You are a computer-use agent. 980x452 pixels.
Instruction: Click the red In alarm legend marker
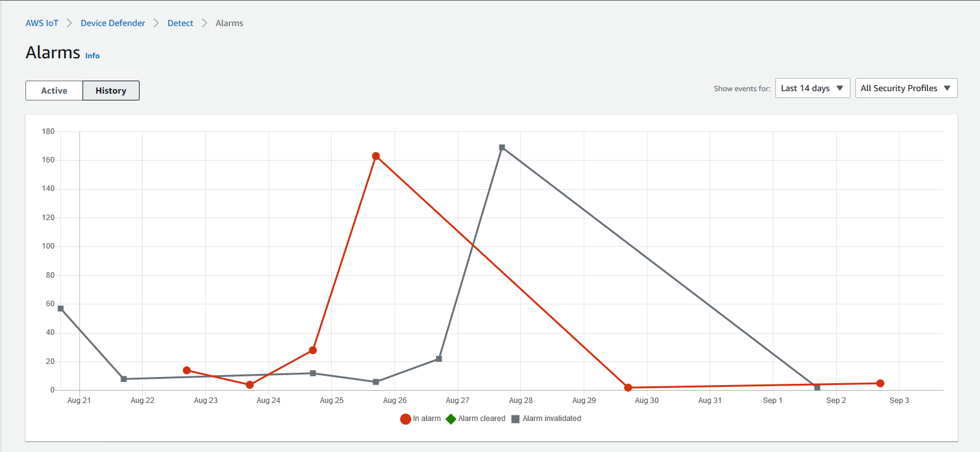[x=404, y=419]
